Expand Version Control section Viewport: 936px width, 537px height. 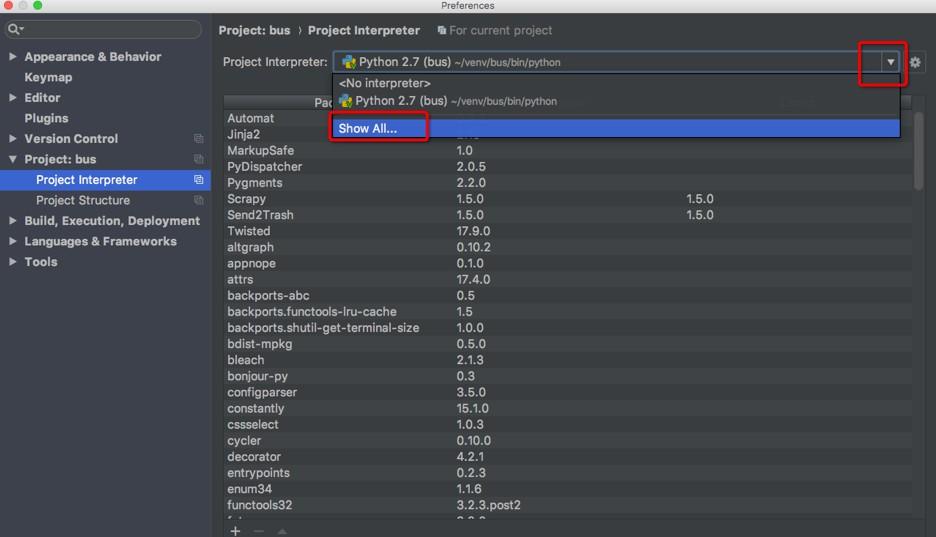13,138
